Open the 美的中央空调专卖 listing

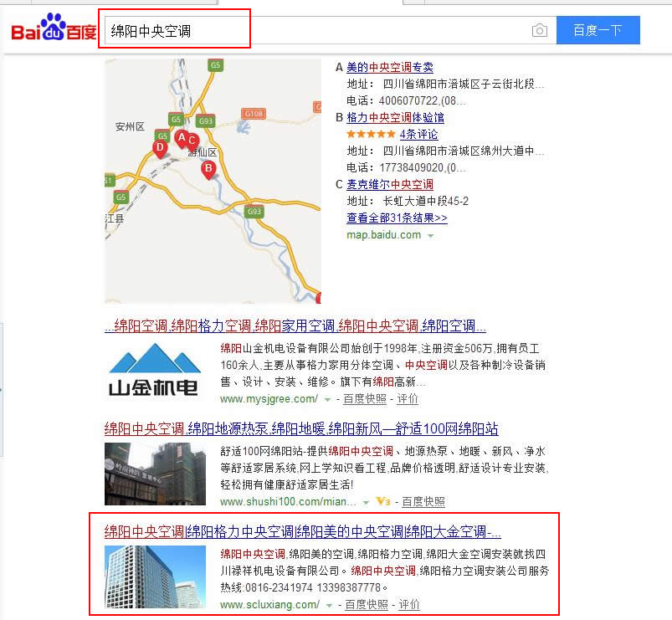pyautogui.click(x=390, y=67)
